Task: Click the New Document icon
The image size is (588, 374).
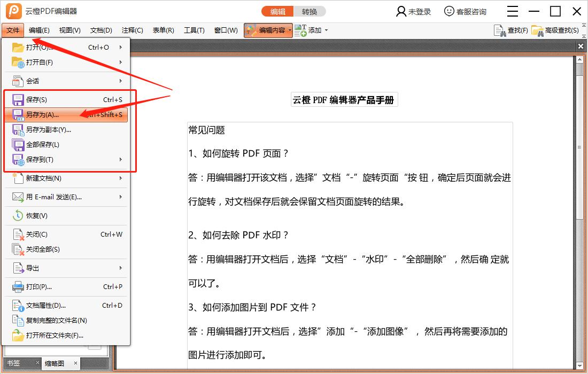Action: pos(18,178)
